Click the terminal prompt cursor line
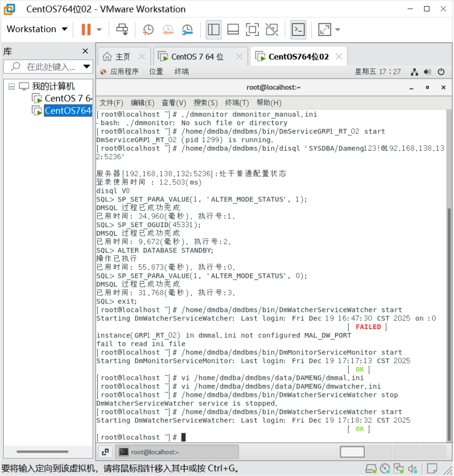This screenshot has width=454, height=476. [x=141, y=437]
